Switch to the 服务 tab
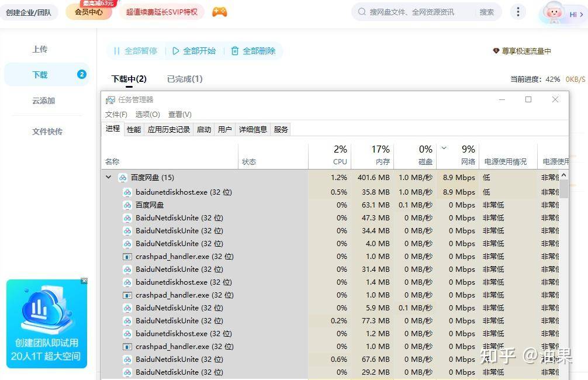 click(281, 129)
